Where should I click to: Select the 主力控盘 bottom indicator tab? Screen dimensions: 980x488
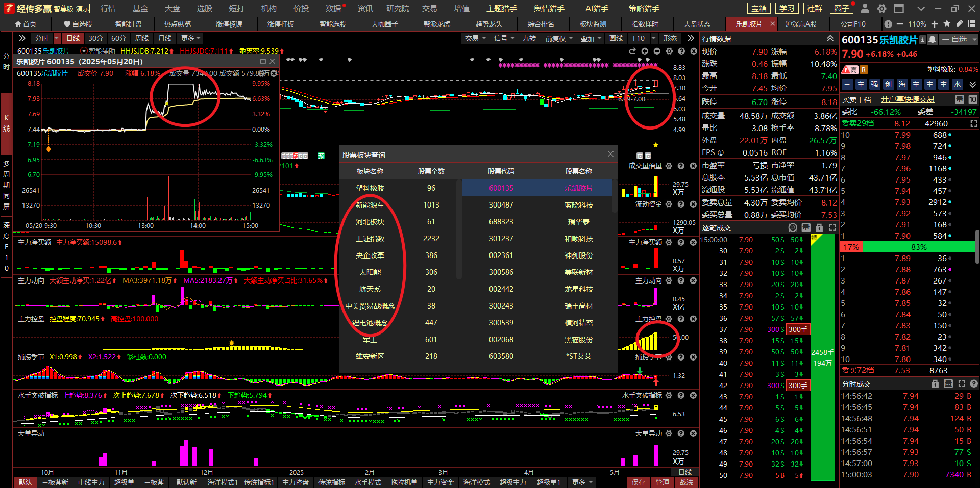point(295,482)
